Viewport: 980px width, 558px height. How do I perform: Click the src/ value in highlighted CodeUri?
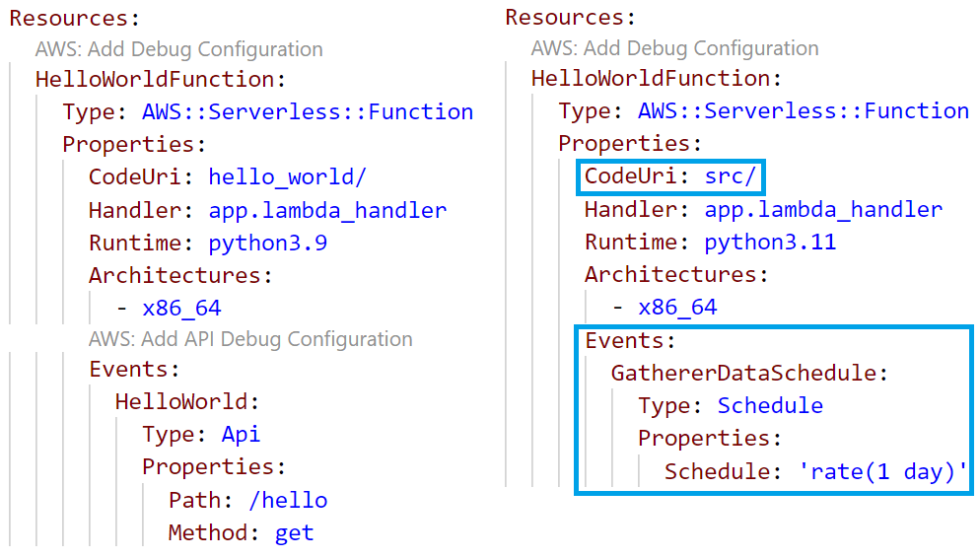pyautogui.click(x=731, y=176)
